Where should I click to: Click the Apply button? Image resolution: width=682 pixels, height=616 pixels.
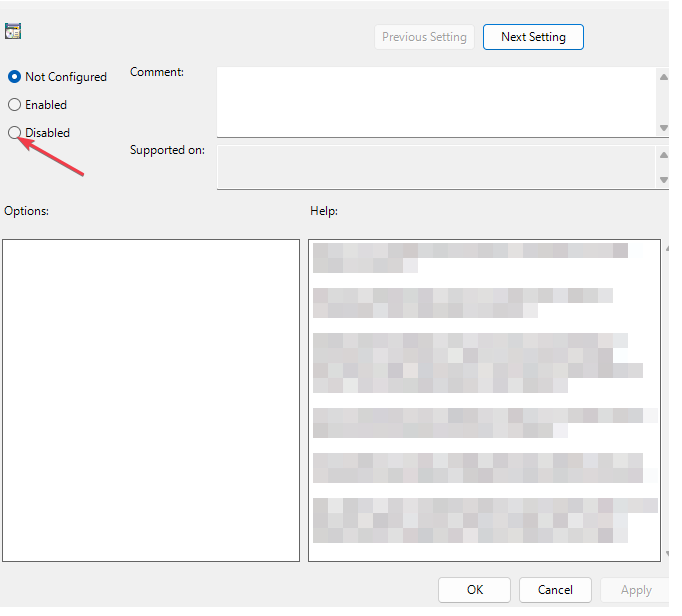pos(635,590)
